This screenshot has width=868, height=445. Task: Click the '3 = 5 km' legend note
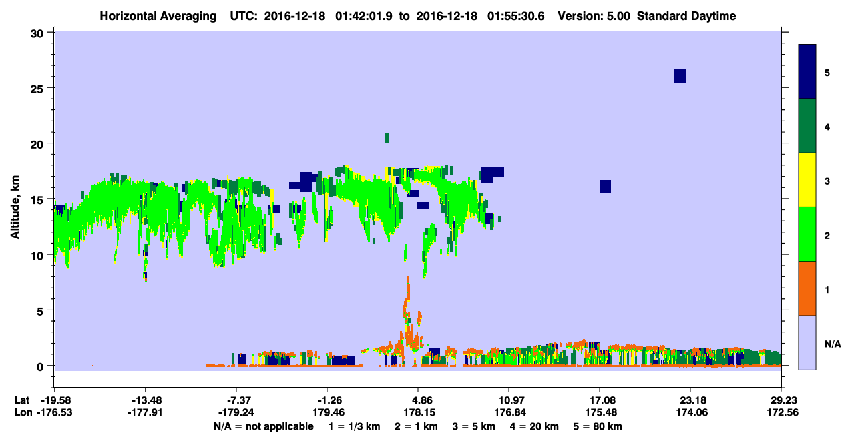(475, 426)
